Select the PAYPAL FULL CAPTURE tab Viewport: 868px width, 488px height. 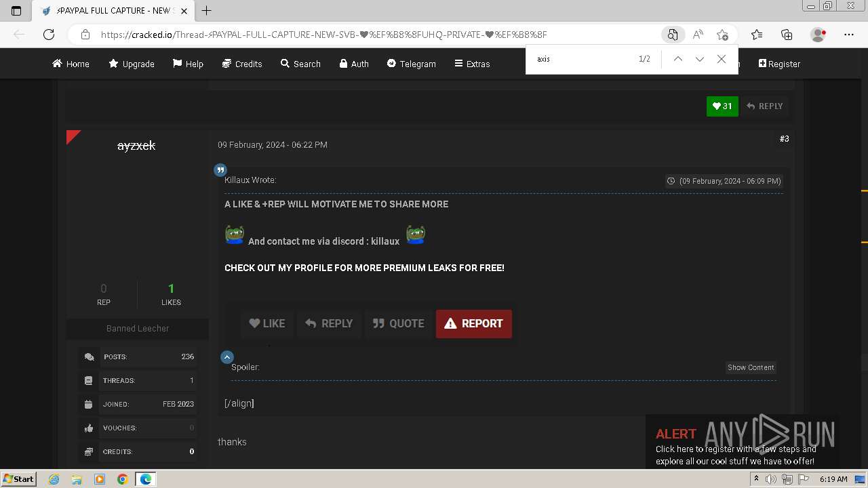[113, 11]
